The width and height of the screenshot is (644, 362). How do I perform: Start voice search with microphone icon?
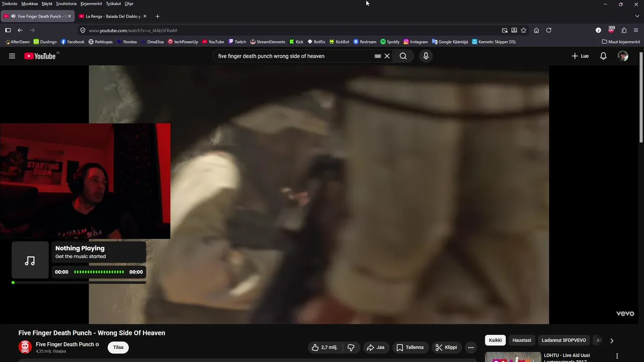426,56
